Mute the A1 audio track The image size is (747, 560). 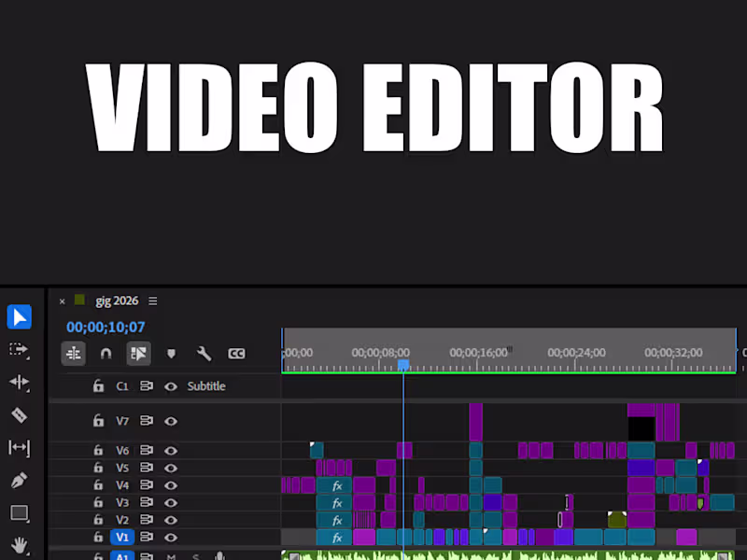tap(171, 555)
